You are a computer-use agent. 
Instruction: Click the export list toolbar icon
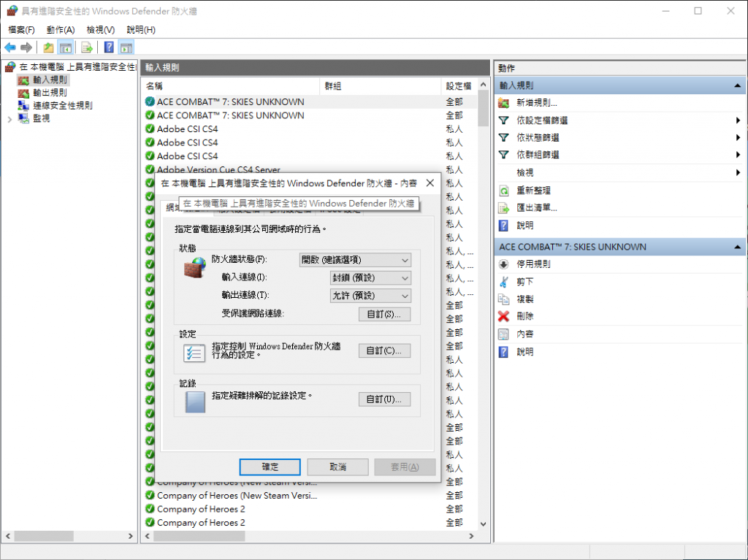87,47
